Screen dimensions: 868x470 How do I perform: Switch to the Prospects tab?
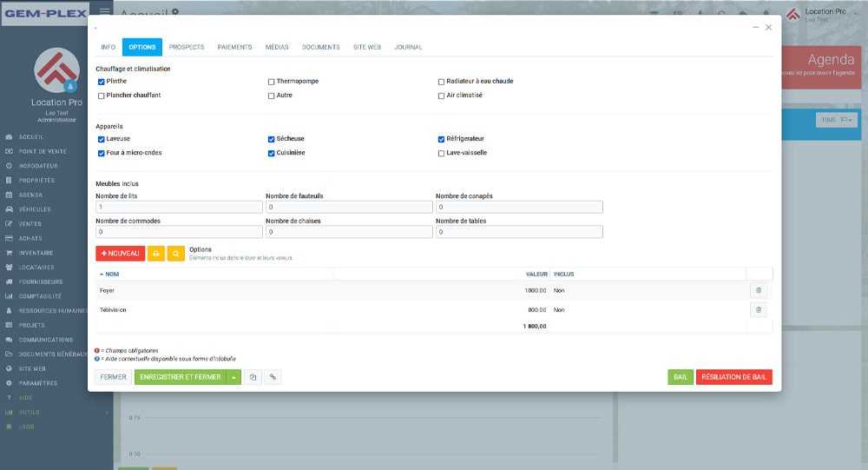pyautogui.click(x=187, y=47)
